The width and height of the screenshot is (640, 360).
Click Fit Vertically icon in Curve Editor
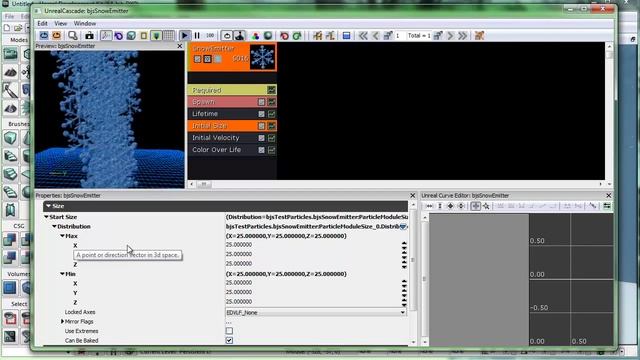pyautogui.click(x=440, y=206)
